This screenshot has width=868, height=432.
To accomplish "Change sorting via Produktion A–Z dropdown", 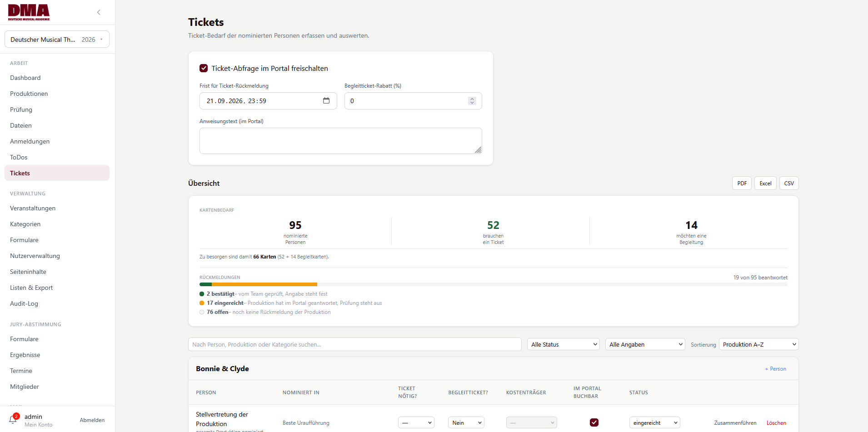I will pos(759,344).
